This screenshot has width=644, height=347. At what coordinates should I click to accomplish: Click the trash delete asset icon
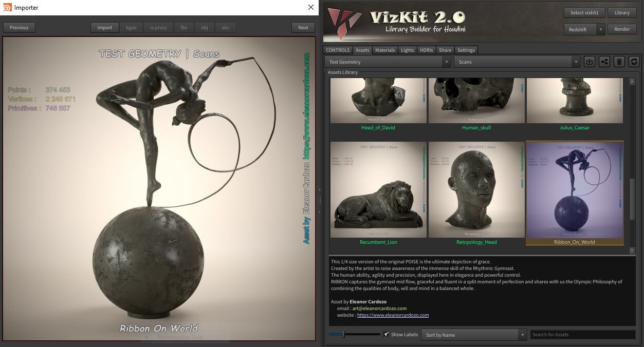tap(619, 62)
